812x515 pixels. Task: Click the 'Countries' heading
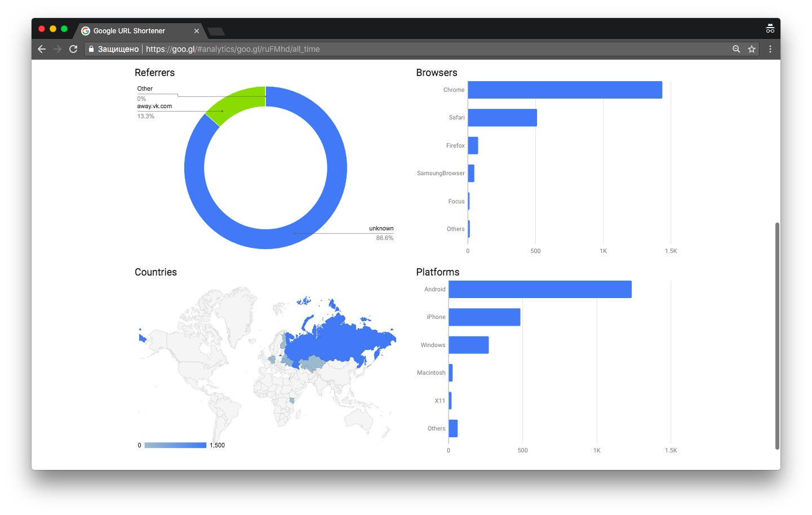[x=156, y=272]
